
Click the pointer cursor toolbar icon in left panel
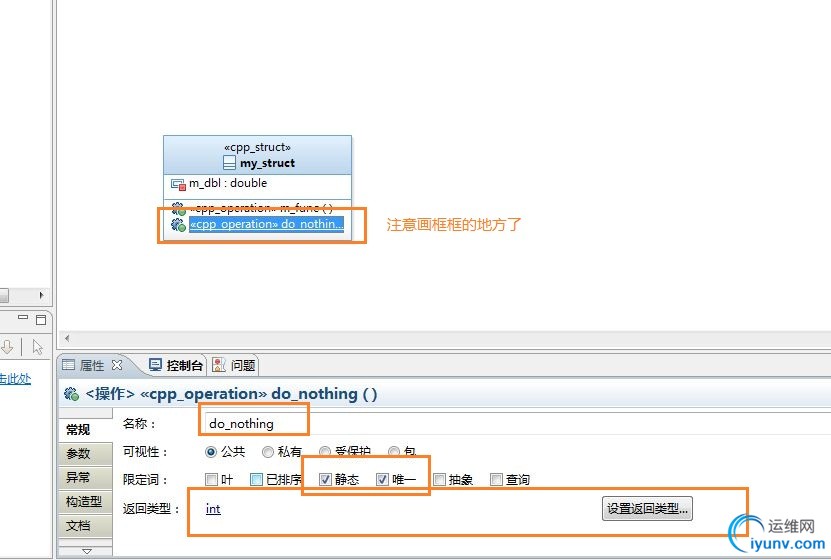(x=38, y=347)
